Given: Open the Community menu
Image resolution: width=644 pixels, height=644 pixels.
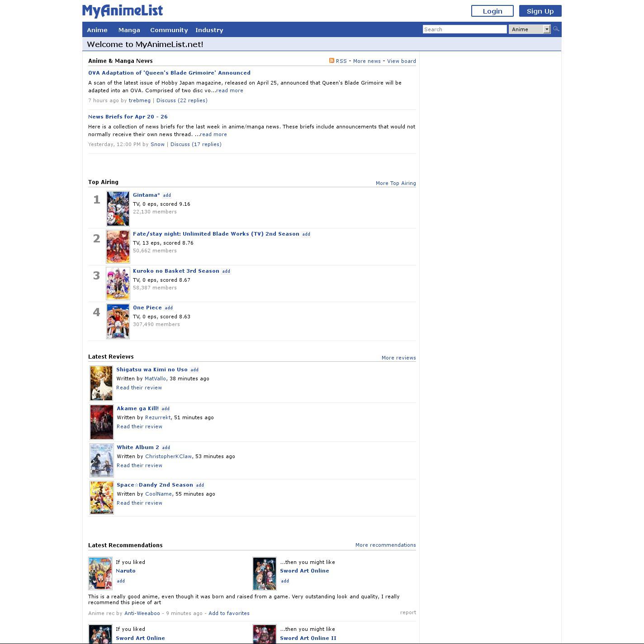Looking at the screenshot, I should 169,30.
